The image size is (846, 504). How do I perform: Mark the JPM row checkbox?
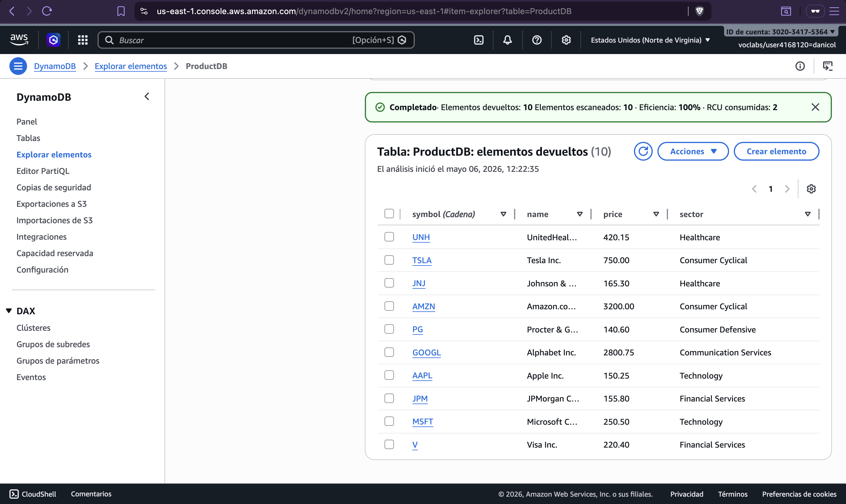point(389,398)
